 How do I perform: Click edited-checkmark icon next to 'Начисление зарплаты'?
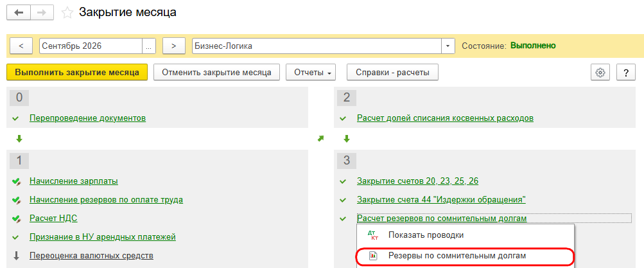(16, 181)
